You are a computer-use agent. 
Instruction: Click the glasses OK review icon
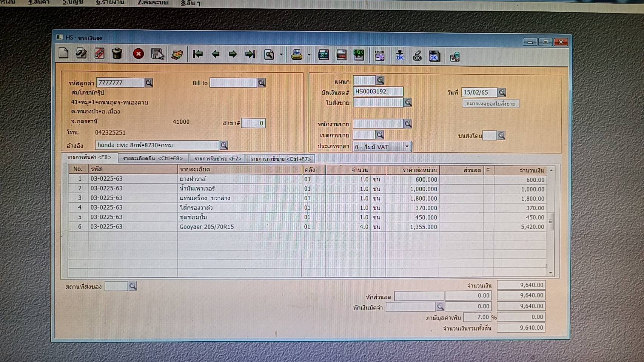coord(417,56)
